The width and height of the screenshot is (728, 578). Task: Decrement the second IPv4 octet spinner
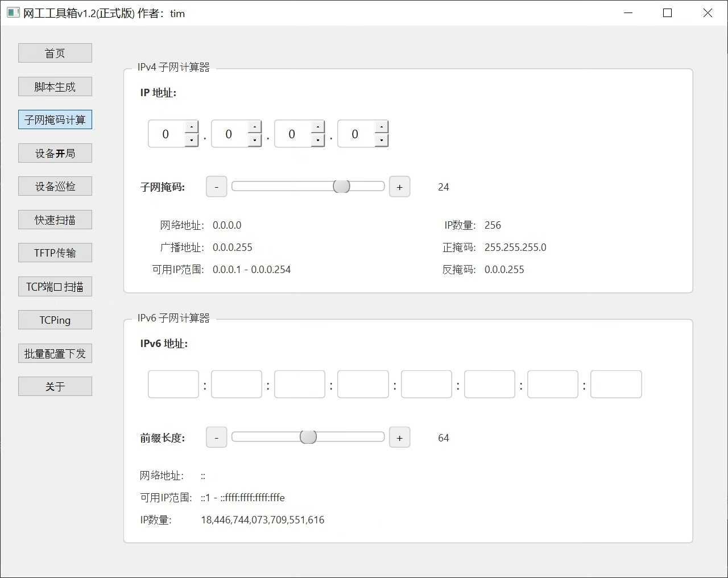pos(255,140)
